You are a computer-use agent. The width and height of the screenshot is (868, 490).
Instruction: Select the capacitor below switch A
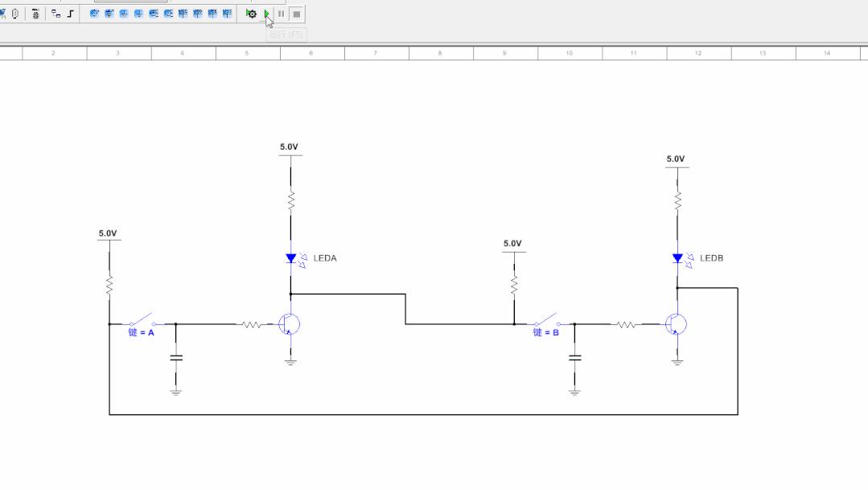pos(176,356)
